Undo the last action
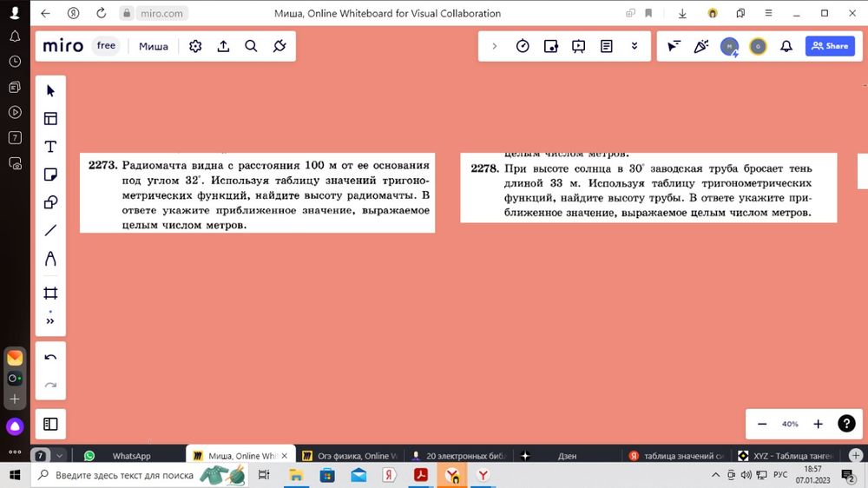This screenshot has width=868, height=488. click(x=50, y=357)
